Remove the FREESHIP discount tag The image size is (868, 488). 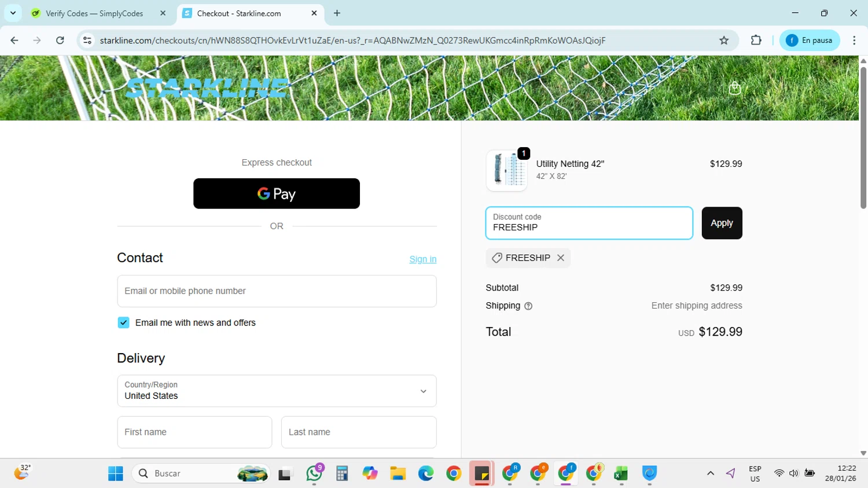pyautogui.click(x=560, y=258)
